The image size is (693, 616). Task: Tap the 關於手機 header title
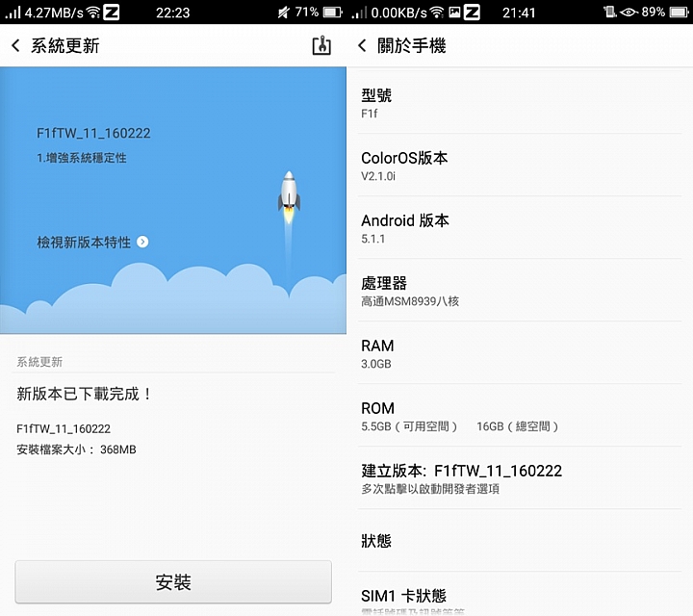(x=412, y=45)
